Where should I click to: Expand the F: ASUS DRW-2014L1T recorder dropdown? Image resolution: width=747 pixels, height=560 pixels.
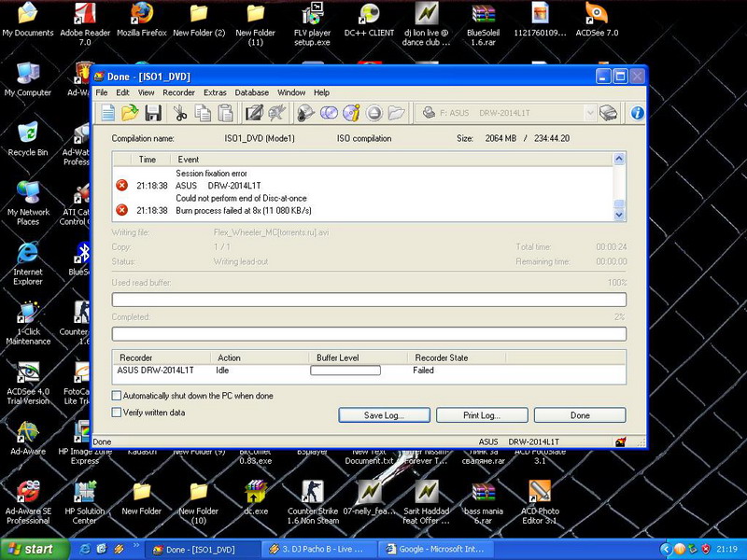(590, 113)
